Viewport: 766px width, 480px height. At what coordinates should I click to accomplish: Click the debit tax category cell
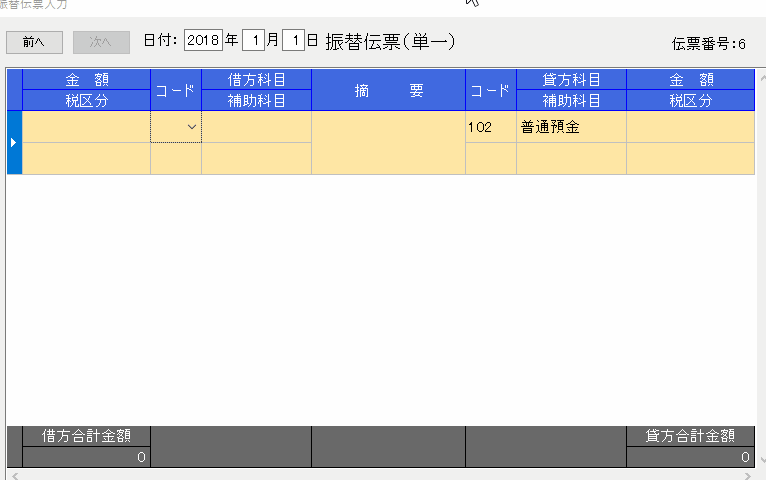click(x=86, y=159)
